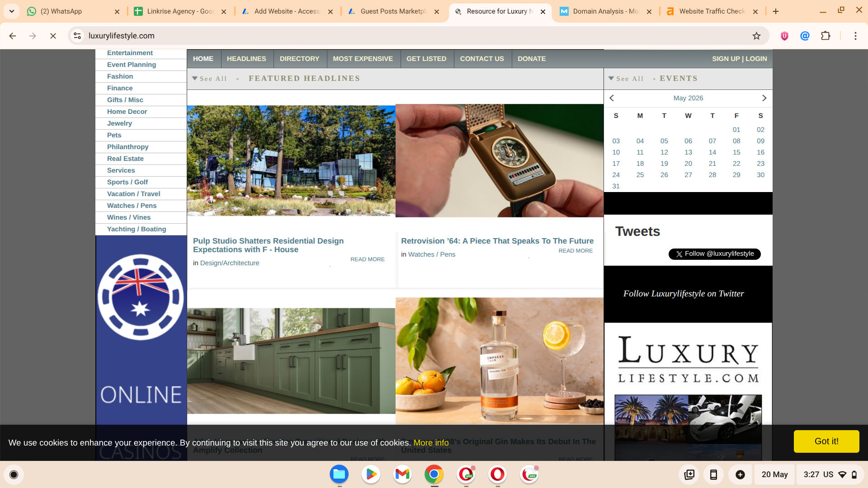The height and width of the screenshot is (488, 868).
Task: View site information icon in address bar
Action: click(77, 36)
